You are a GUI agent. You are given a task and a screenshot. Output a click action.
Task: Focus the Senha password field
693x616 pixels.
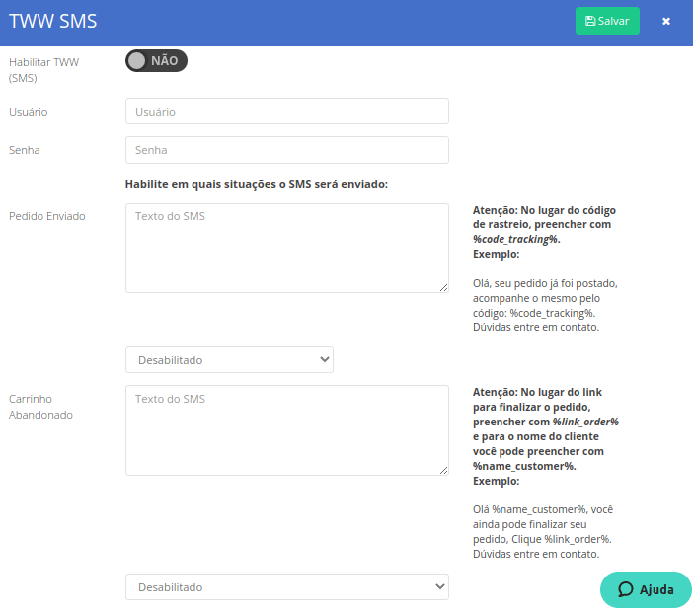(x=287, y=150)
